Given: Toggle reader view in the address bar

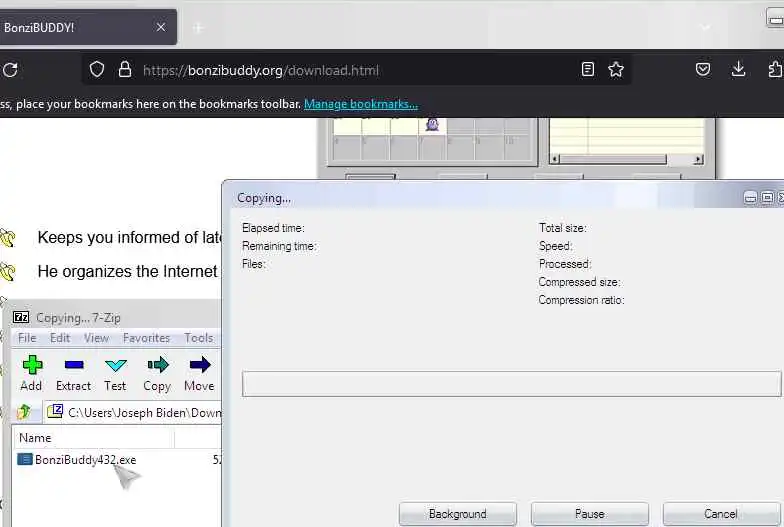Looking at the screenshot, I should 588,69.
